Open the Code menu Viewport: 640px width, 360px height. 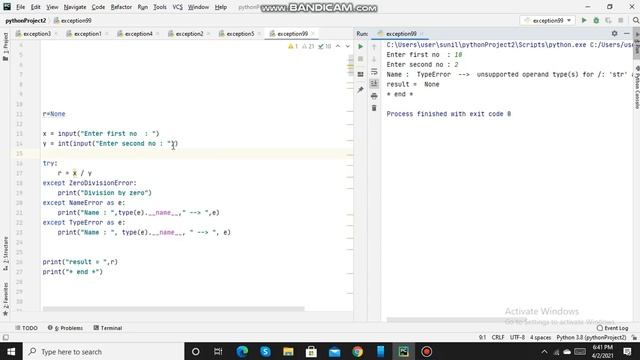click(x=98, y=7)
